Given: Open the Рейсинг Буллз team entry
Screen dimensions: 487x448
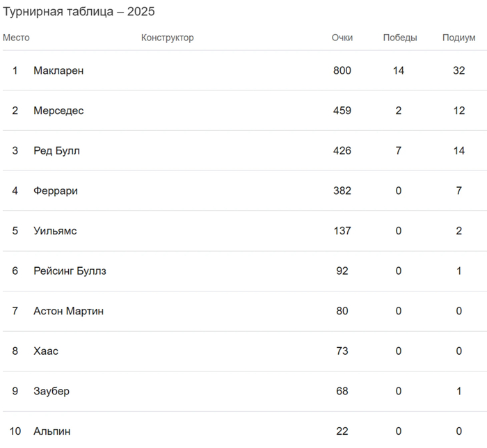Looking at the screenshot, I should tap(70, 271).
